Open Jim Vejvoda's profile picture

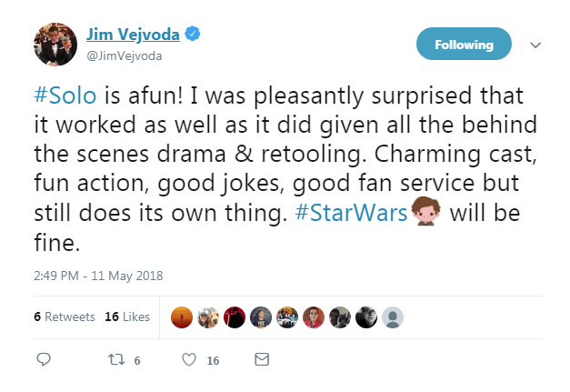pos(54,44)
